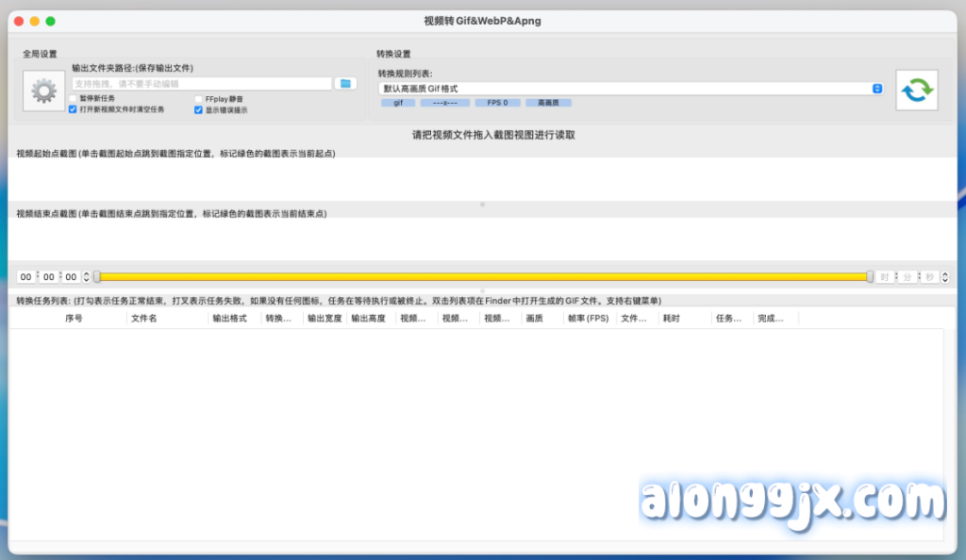Click the 高画质 quality tag
This screenshot has width=966, height=560.
click(548, 103)
